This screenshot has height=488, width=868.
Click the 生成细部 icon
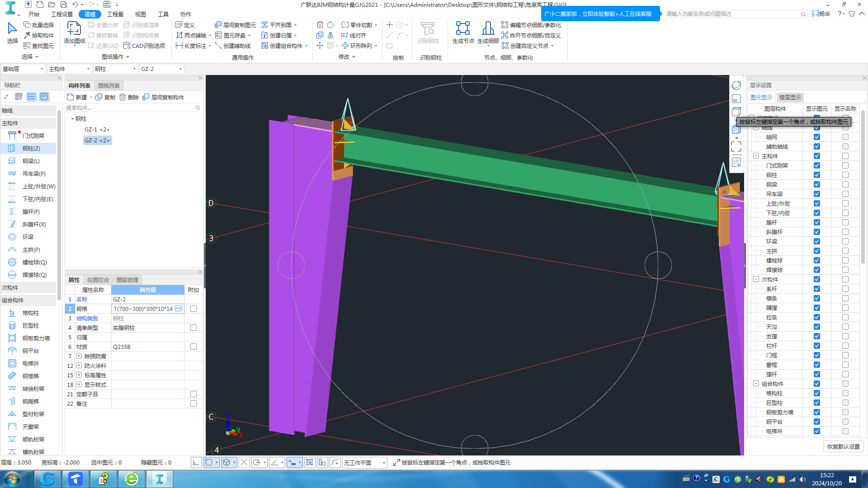(x=488, y=28)
